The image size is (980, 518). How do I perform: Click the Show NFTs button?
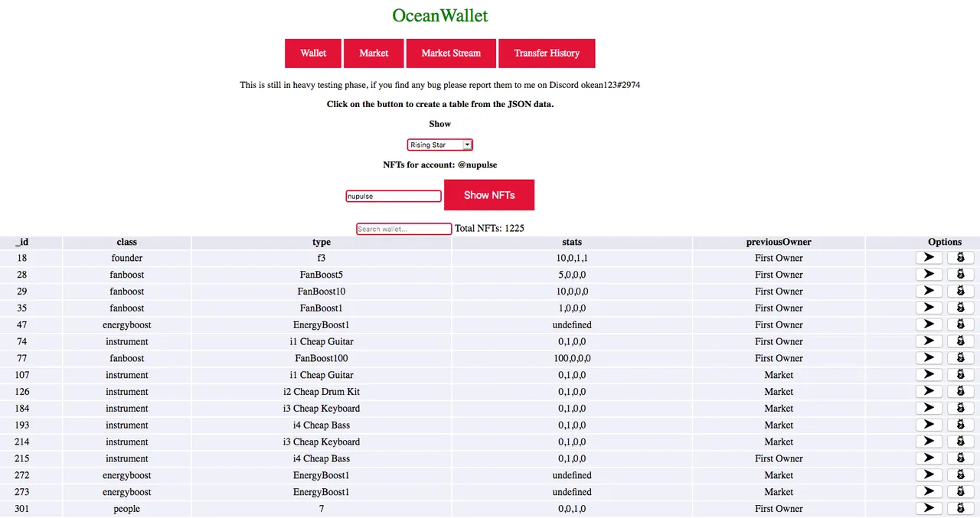(x=489, y=195)
